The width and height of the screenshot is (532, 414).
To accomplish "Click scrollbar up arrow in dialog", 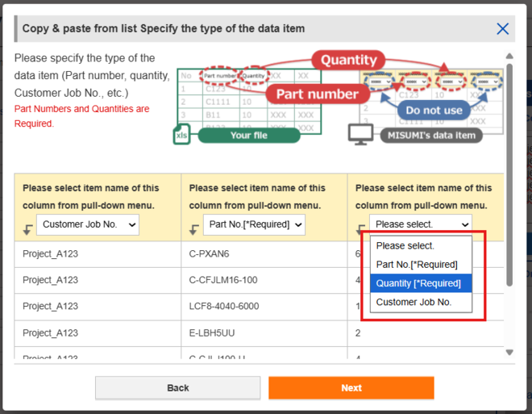I will pos(509,56).
